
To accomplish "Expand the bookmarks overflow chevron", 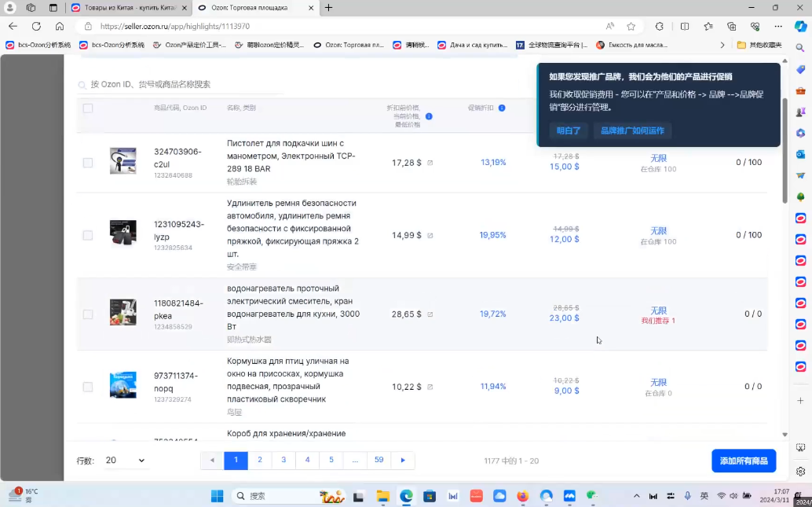I will (723, 45).
